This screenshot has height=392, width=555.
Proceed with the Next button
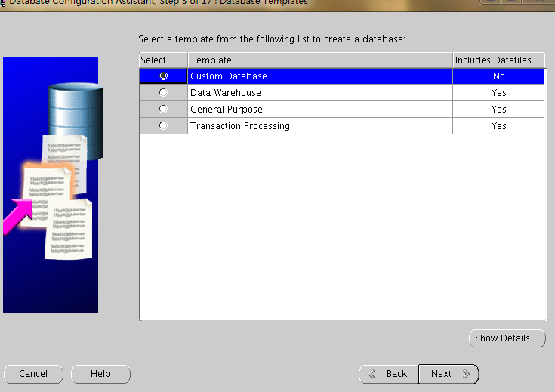(449, 374)
